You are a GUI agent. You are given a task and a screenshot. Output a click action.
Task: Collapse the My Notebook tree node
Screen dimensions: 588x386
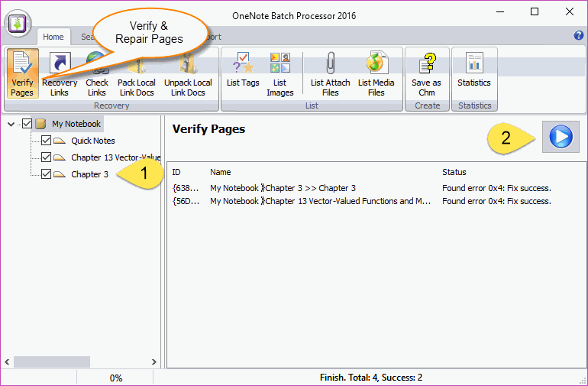click(x=11, y=124)
